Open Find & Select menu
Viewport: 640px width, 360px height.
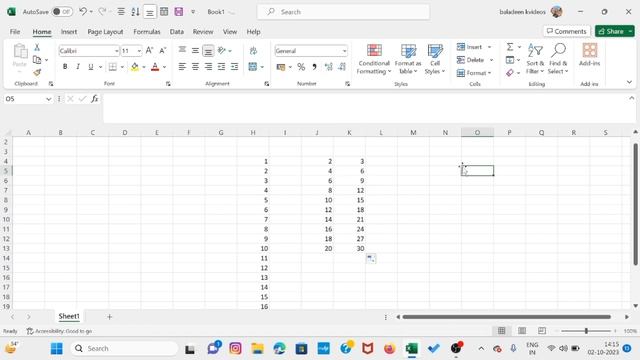pyautogui.click(x=558, y=59)
